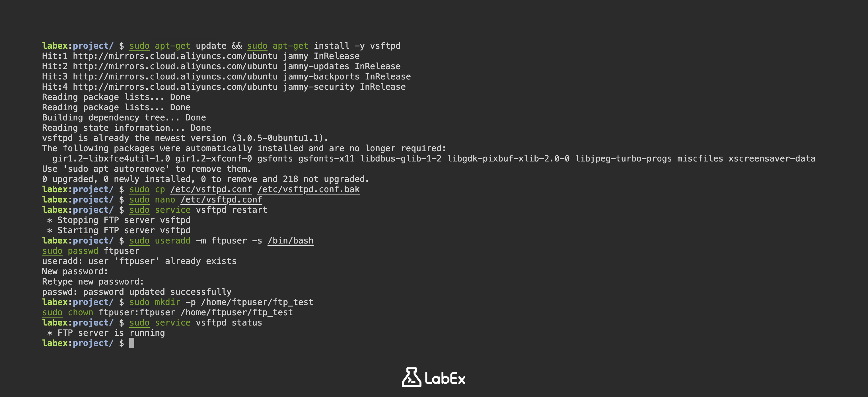Click the 'ftpuser already exists' error message
The image size is (868, 397).
pyautogui.click(x=139, y=261)
